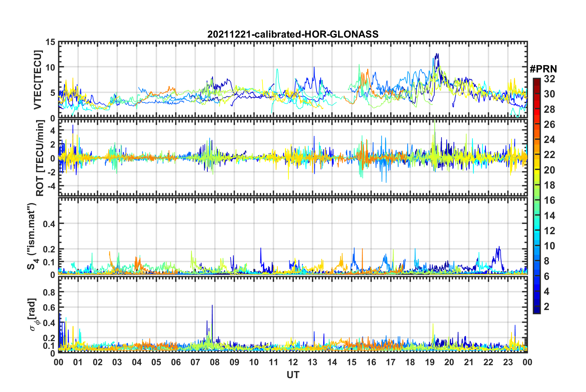Click the colorbar tick label 10
This screenshot has width=586, height=392.
click(549, 246)
